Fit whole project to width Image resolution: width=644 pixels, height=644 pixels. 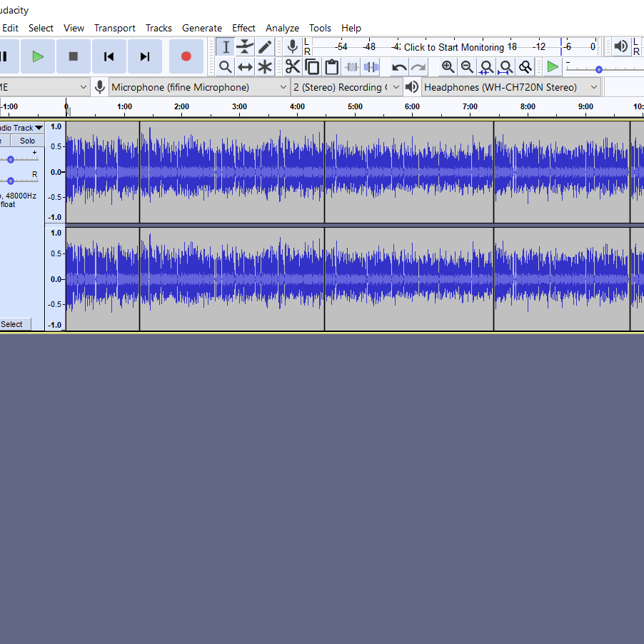point(505,67)
